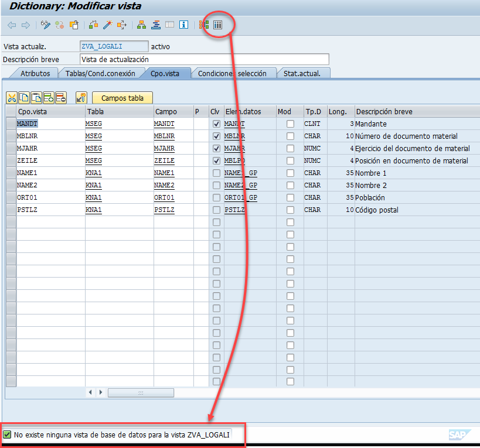Click the Campo link PSTLZ

pos(164,210)
